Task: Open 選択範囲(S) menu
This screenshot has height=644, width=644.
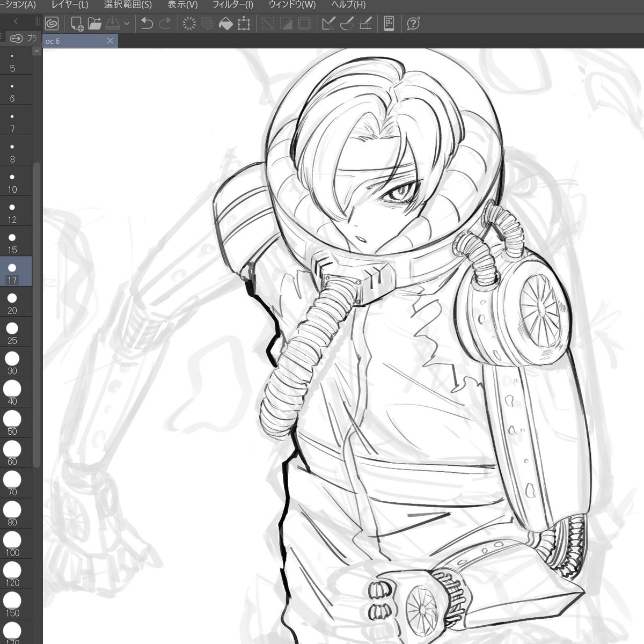Action: (128, 5)
